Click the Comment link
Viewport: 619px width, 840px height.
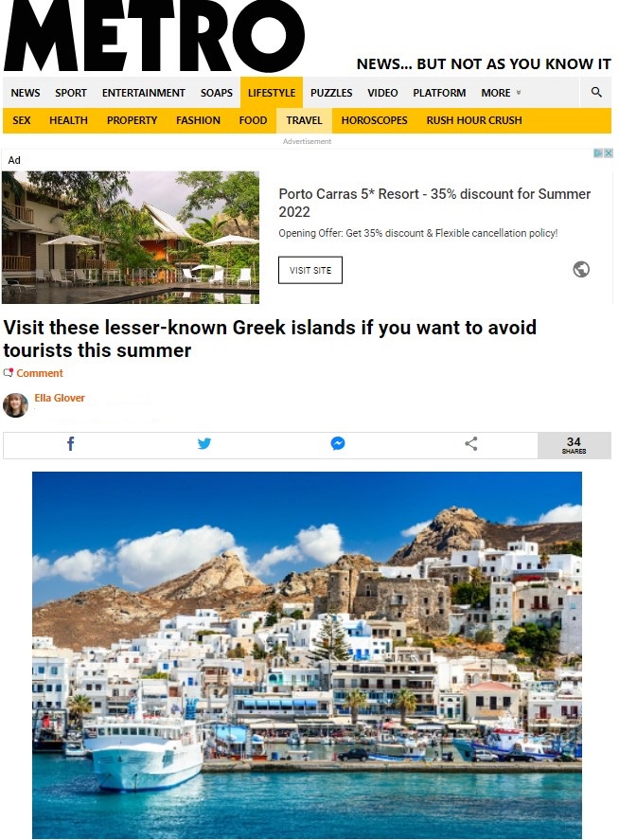tap(40, 373)
